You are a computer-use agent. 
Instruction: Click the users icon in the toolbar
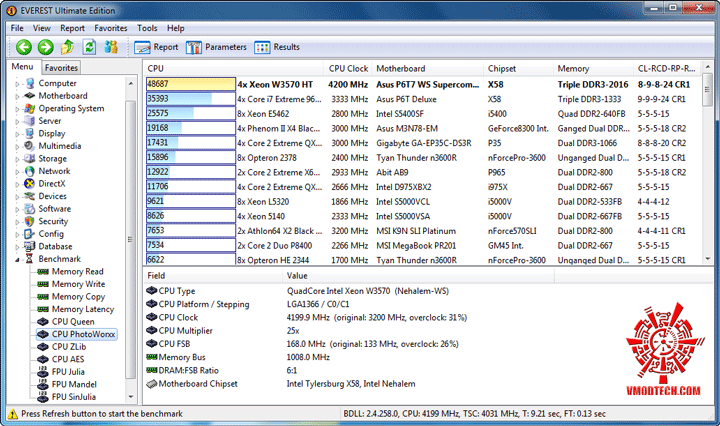coord(111,47)
